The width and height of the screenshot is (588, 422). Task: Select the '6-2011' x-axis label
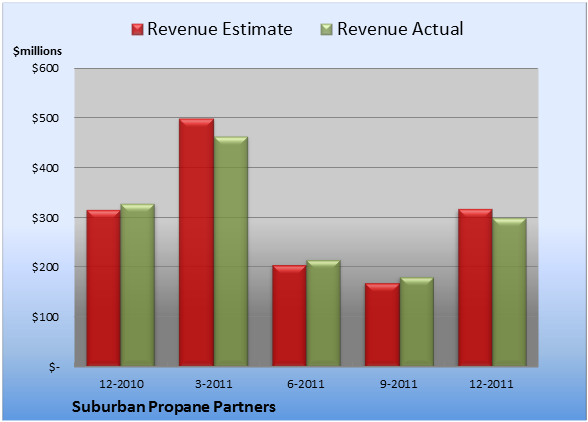click(306, 384)
